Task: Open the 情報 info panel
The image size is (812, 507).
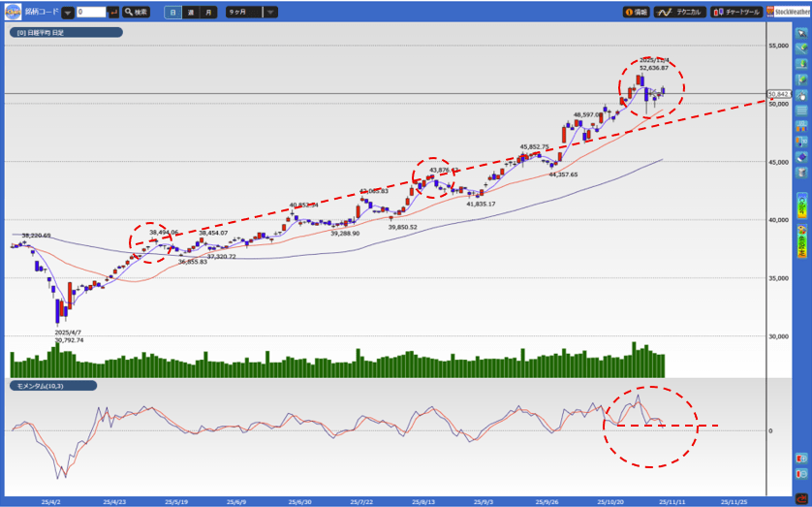Action: pyautogui.click(x=635, y=12)
